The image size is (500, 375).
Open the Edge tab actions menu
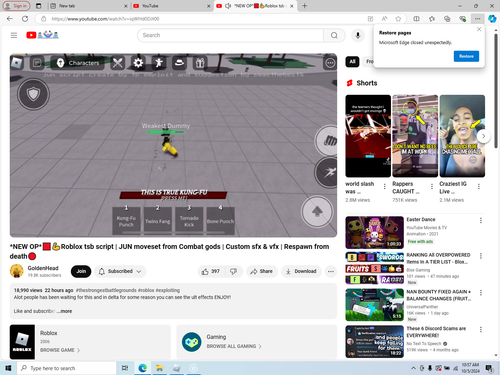tap(39, 6)
